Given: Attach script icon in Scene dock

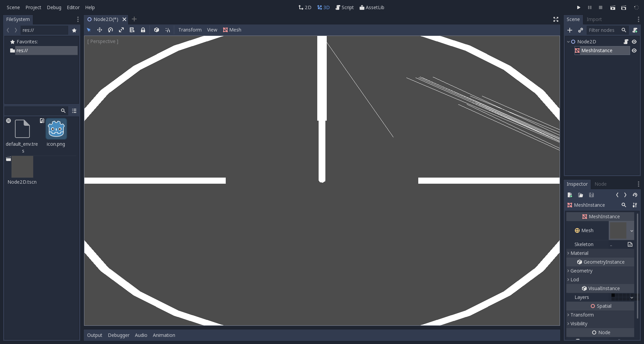Looking at the screenshot, I should pos(635,30).
